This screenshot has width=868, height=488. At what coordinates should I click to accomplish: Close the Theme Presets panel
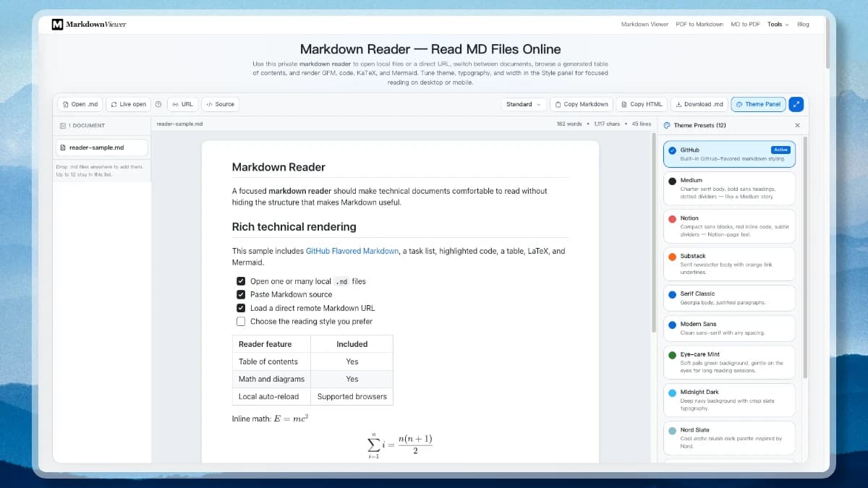798,125
